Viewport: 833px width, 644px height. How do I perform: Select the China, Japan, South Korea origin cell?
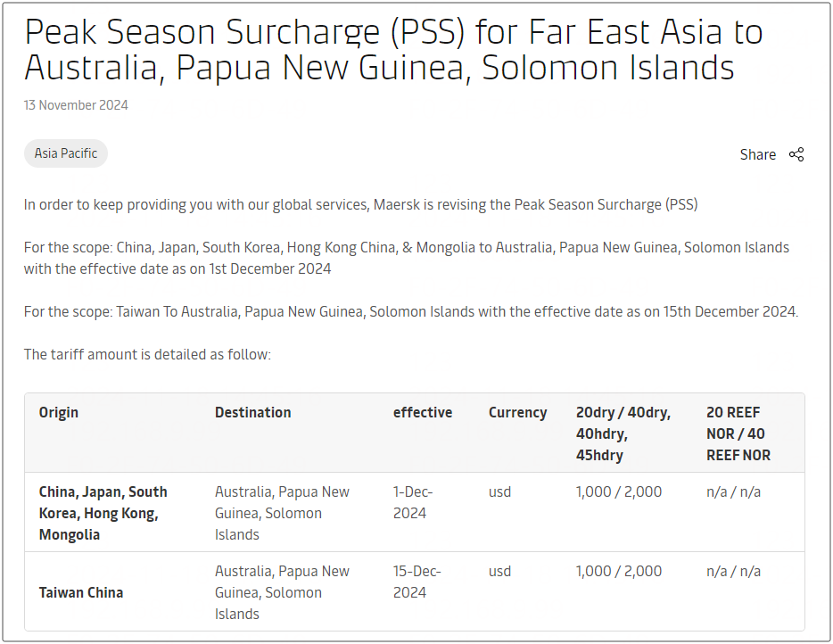click(x=103, y=513)
